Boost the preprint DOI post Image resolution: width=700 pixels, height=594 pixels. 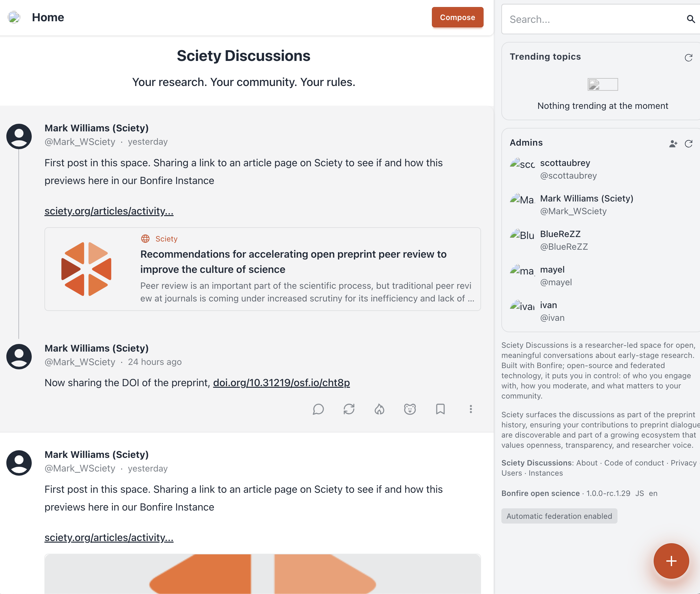(x=349, y=409)
